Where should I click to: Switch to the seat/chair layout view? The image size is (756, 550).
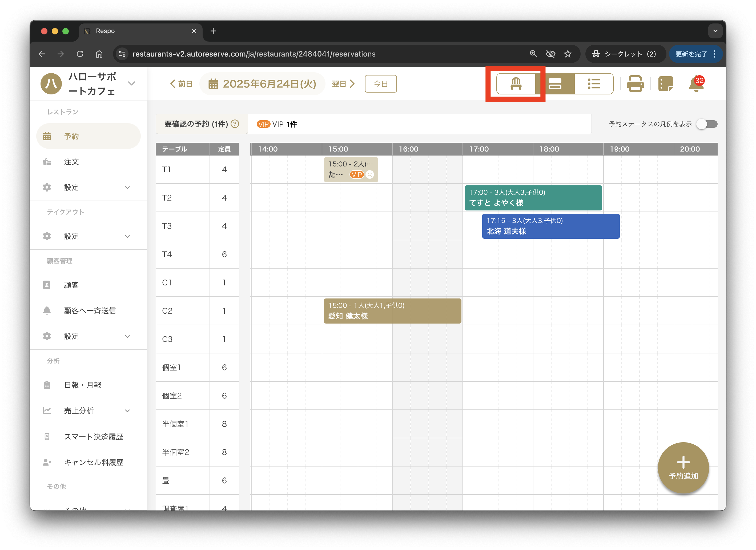(516, 84)
